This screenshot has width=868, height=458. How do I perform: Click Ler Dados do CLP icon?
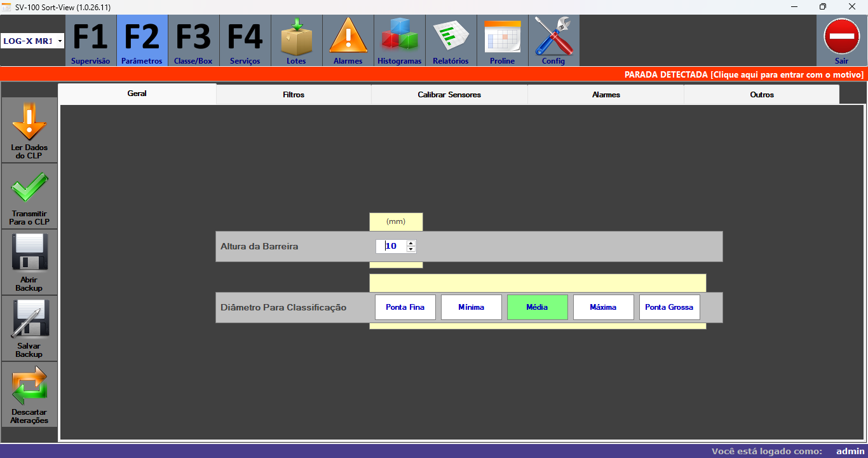29,130
